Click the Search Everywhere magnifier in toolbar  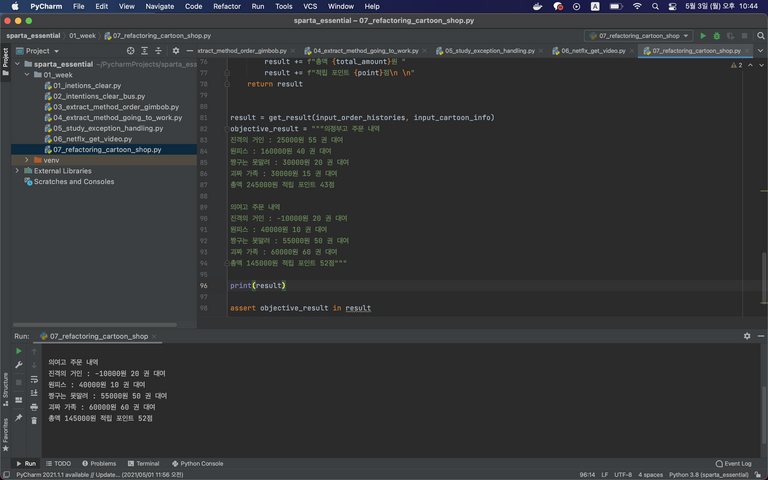pos(760,36)
